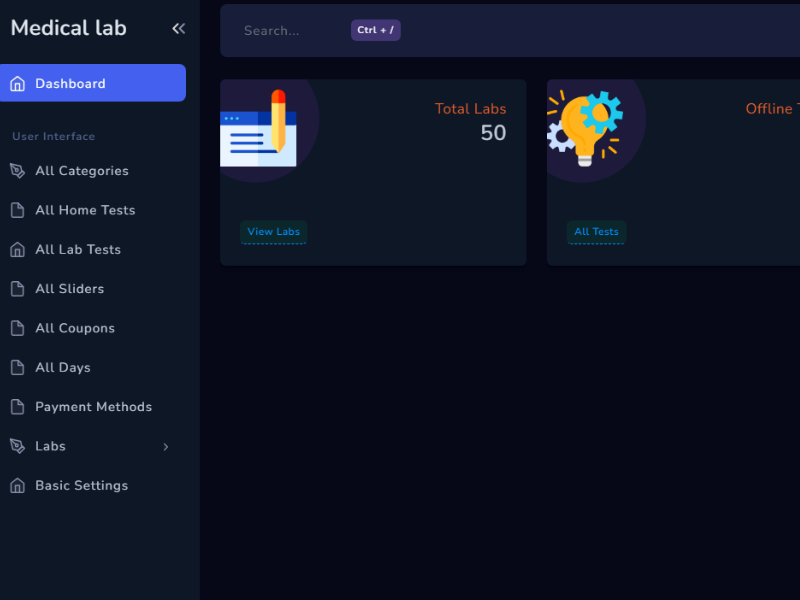Click the Dashboard home icon
The height and width of the screenshot is (600, 800).
17,84
